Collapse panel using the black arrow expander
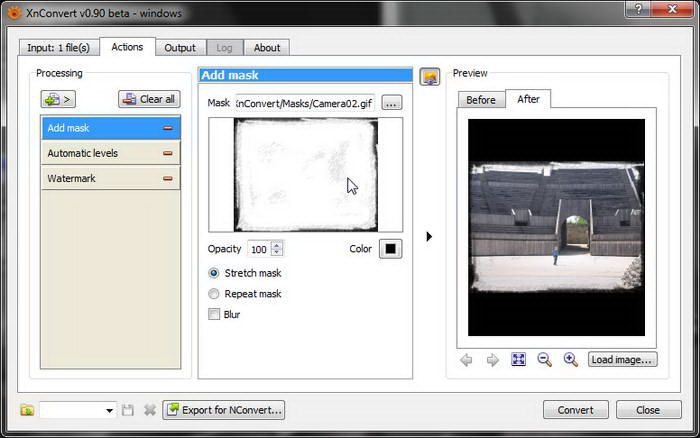The image size is (700, 438). coord(429,237)
